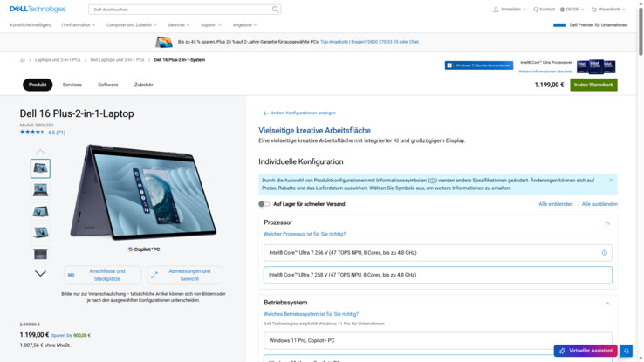Expand the IT-Infrastruktur menu
The image size is (644, 362).
pos(79,25)
